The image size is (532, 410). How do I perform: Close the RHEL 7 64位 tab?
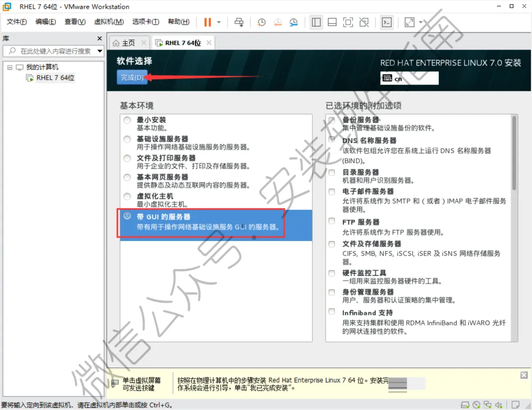(x=209, y=43)
